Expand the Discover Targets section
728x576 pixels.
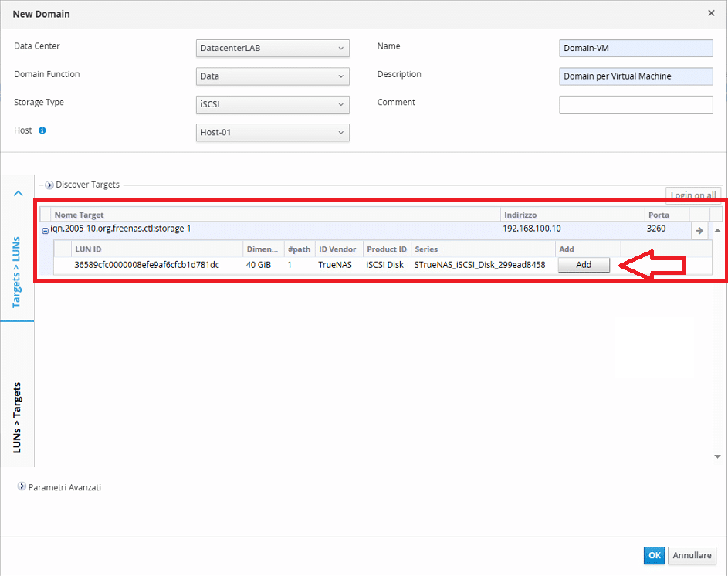[x=49, y=185]
